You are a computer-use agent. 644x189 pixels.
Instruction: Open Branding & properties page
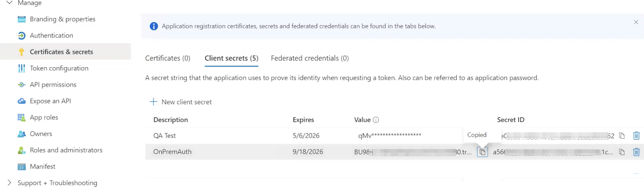tap(62, 19)
